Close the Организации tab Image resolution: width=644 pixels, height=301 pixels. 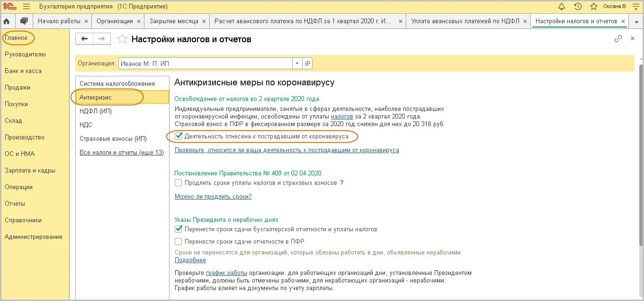(x=138, y=21)
